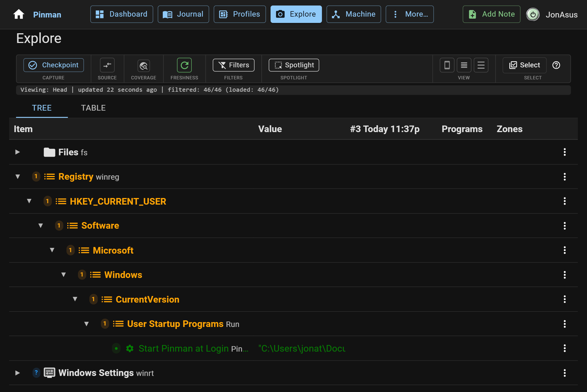Screen dimensions: 587x392
Task: Click the power icon by JonAsus
Action: pos(533,14)
